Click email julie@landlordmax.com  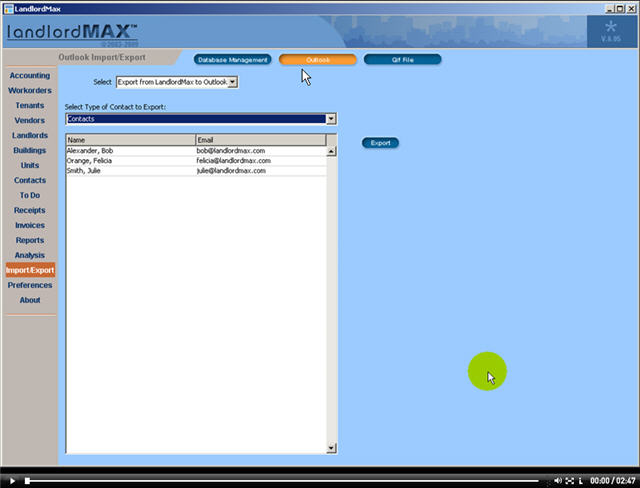231,171
